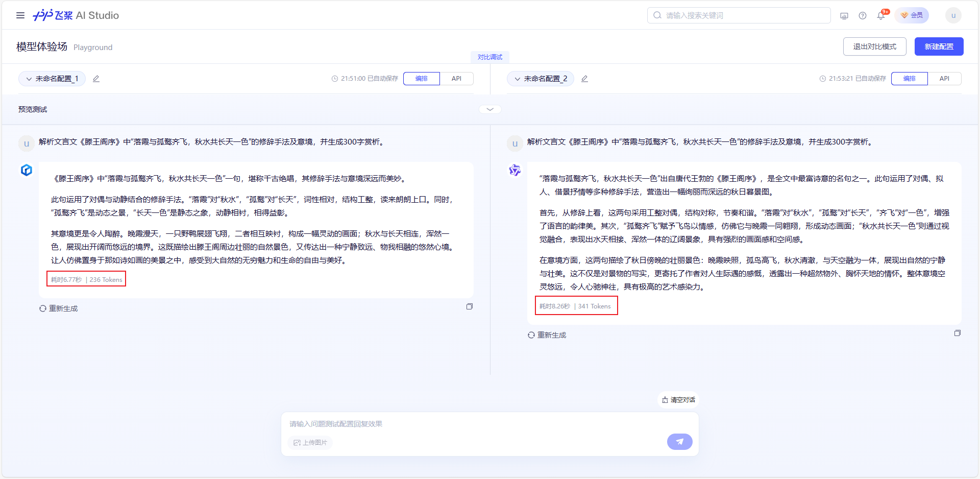
Task: Clear the conversation using 清空对话
Action: click(678, 400)
